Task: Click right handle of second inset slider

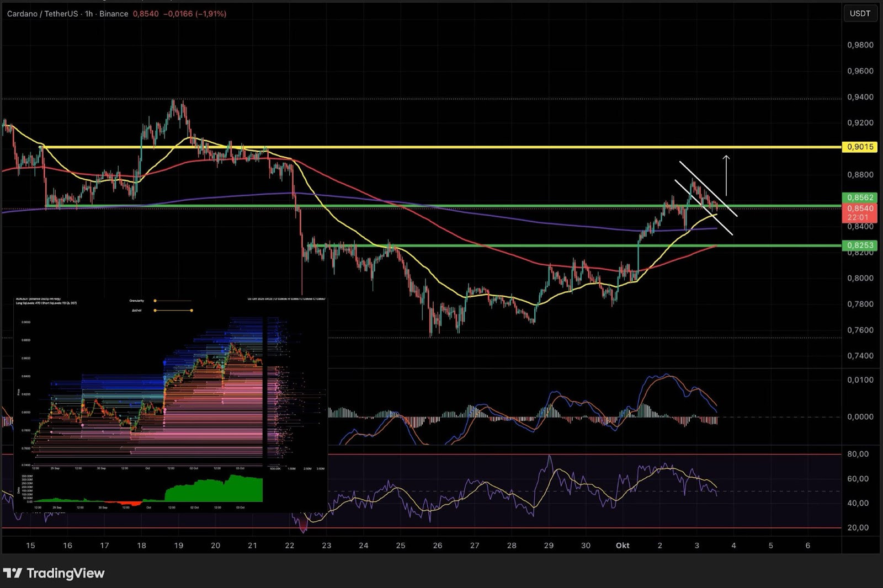Action: pos(192,311)
